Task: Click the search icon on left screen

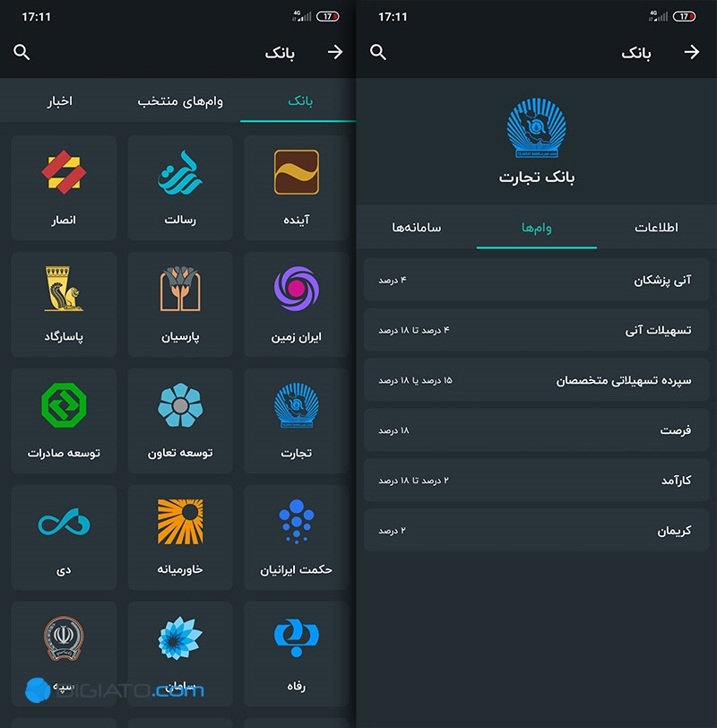Action: 22,52
